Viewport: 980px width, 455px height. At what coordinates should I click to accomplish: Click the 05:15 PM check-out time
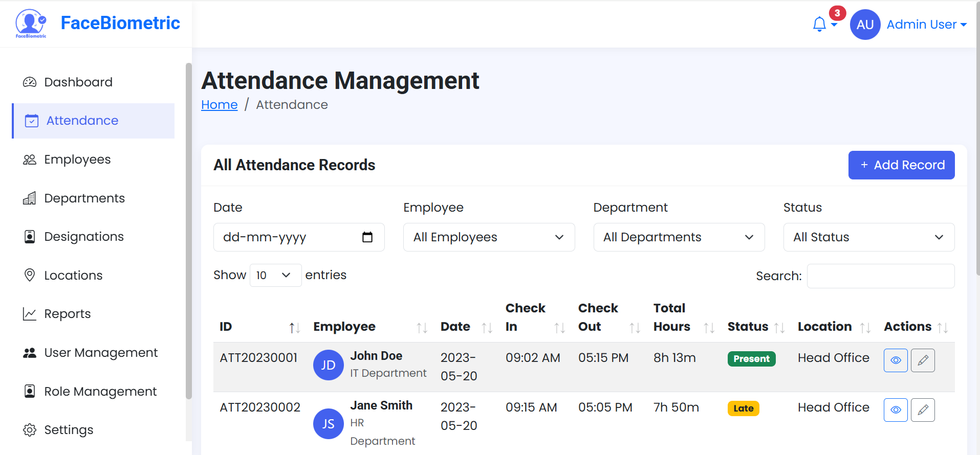point(603,358)
